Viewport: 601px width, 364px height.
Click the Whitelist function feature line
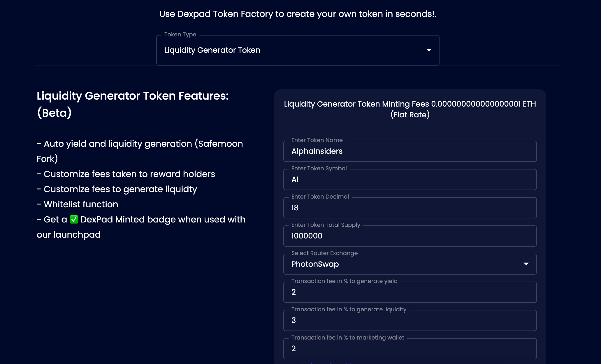pyautogui.click(x=78, y=204)
